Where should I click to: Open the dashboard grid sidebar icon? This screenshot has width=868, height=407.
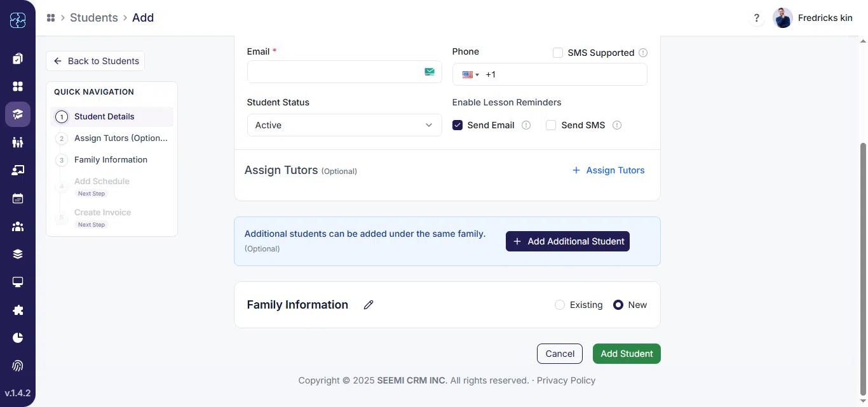pyautogui.click(x=18, y=86)
